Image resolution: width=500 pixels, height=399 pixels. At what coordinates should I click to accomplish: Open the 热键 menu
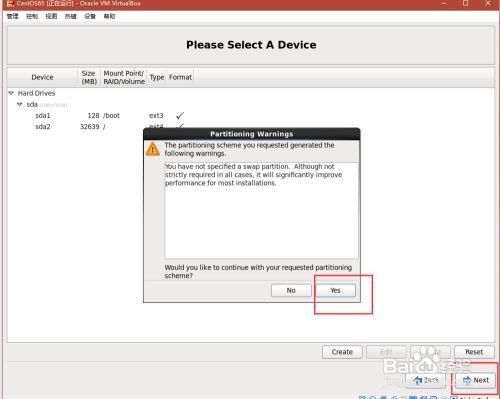coord(71,16)
